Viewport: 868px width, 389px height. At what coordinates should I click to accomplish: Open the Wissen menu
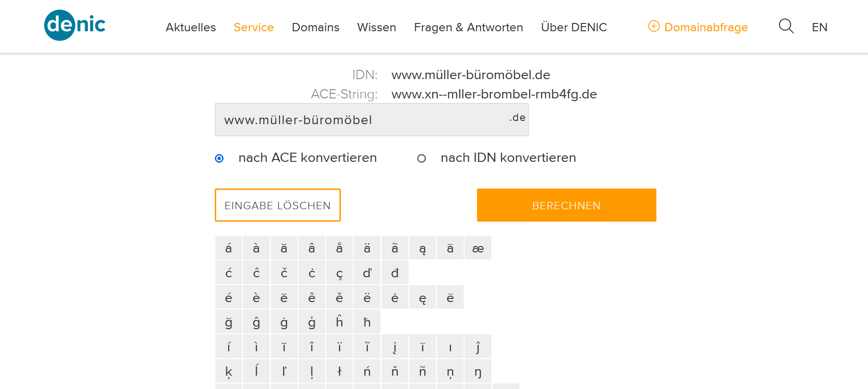[376, 28]
